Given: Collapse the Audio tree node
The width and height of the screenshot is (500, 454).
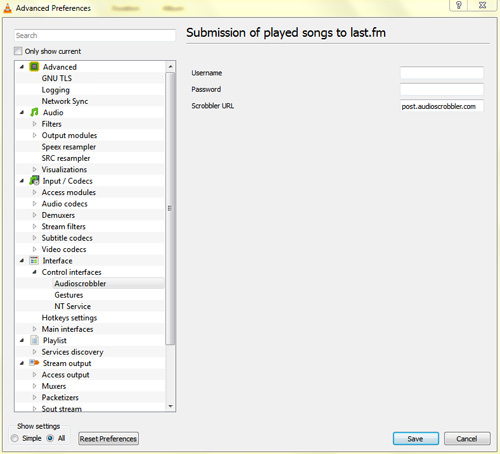Looking at the screenshot, I should 22,112.
